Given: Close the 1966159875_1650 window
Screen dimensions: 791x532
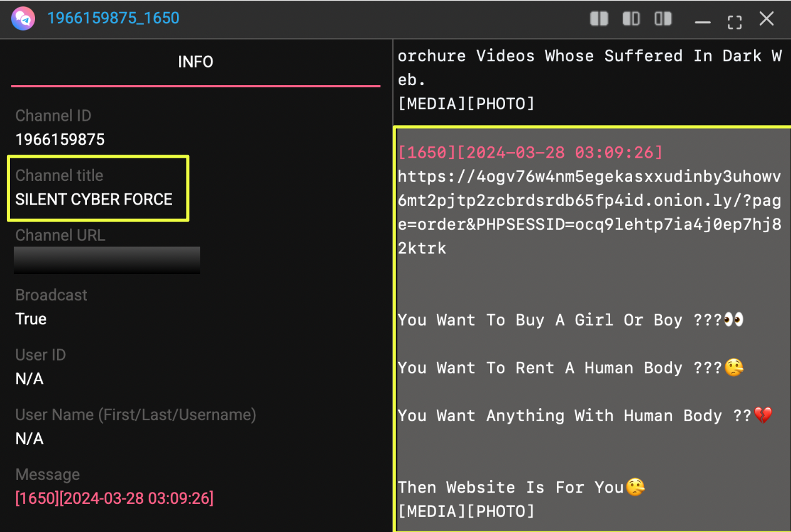Looking at the screenshot, I should coord(767,19).
